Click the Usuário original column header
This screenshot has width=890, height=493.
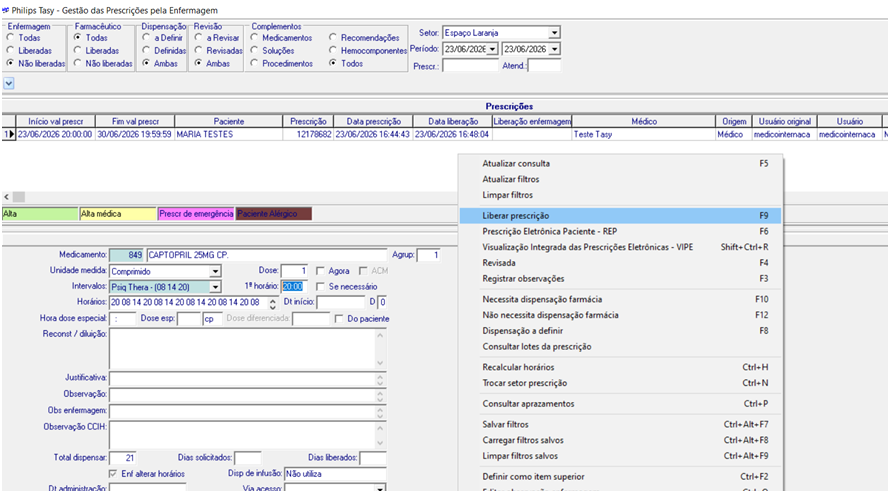point(784,121)
